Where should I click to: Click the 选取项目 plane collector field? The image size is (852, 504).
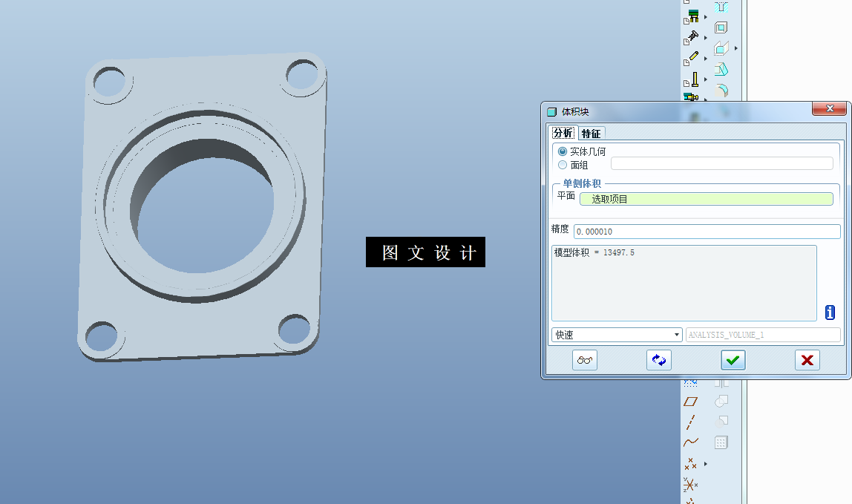[706, 199]
